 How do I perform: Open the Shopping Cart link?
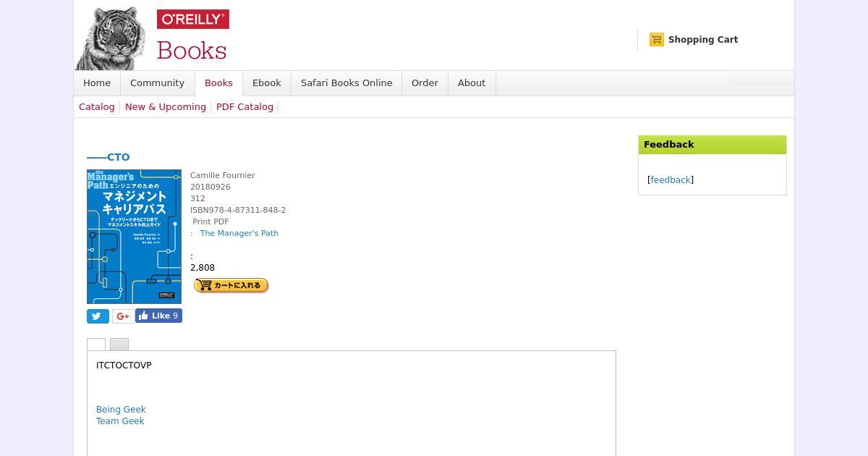pos(703,40)
